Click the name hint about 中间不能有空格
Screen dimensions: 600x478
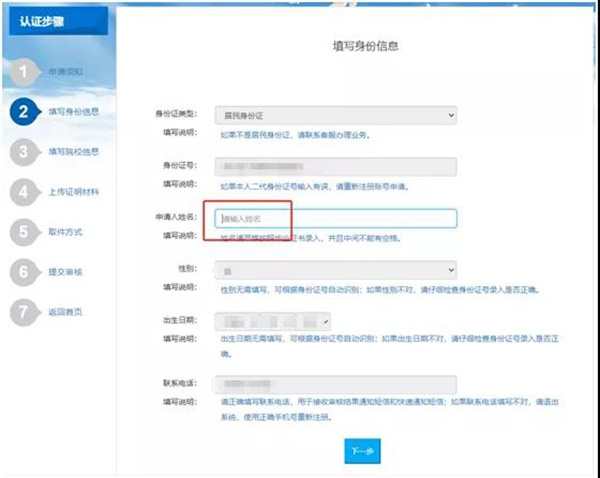311,238
